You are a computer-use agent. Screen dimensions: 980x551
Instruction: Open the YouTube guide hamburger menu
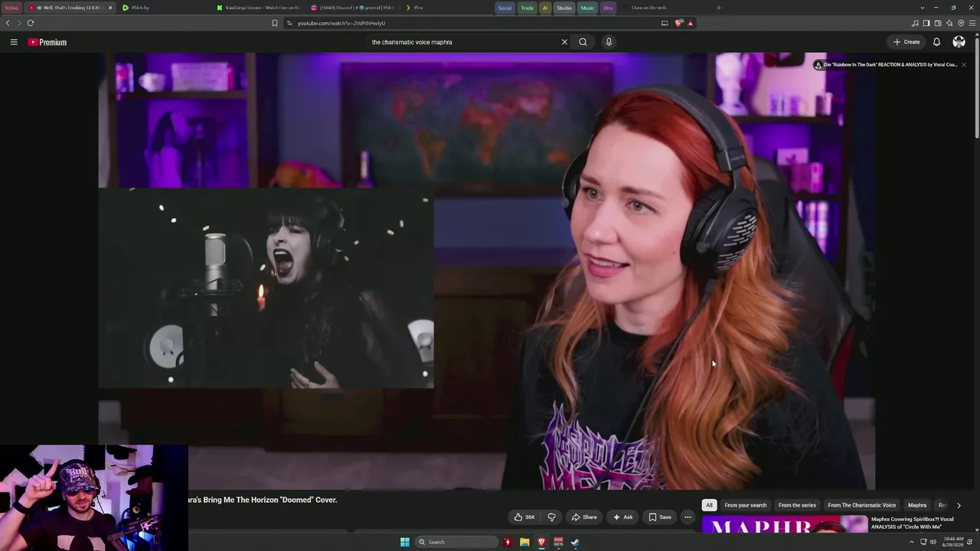click(14, 42)
